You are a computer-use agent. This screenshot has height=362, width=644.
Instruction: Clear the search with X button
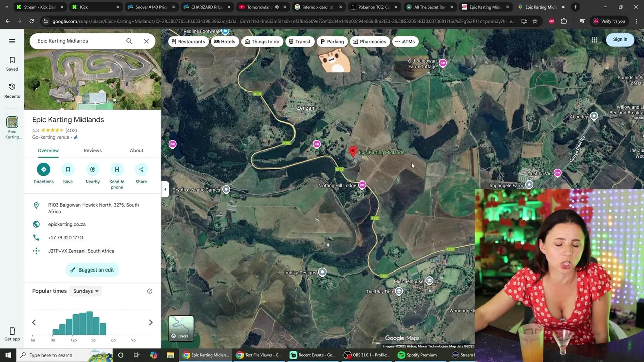(x=146, y=41)
